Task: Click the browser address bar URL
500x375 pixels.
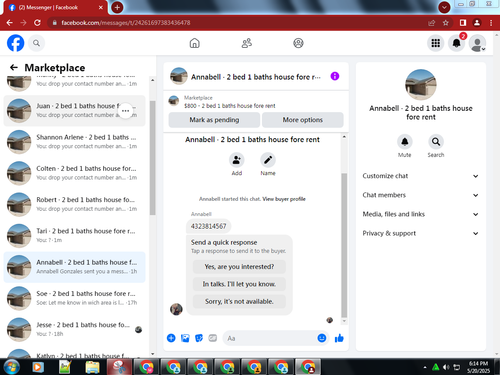Action: pos(126,23)
